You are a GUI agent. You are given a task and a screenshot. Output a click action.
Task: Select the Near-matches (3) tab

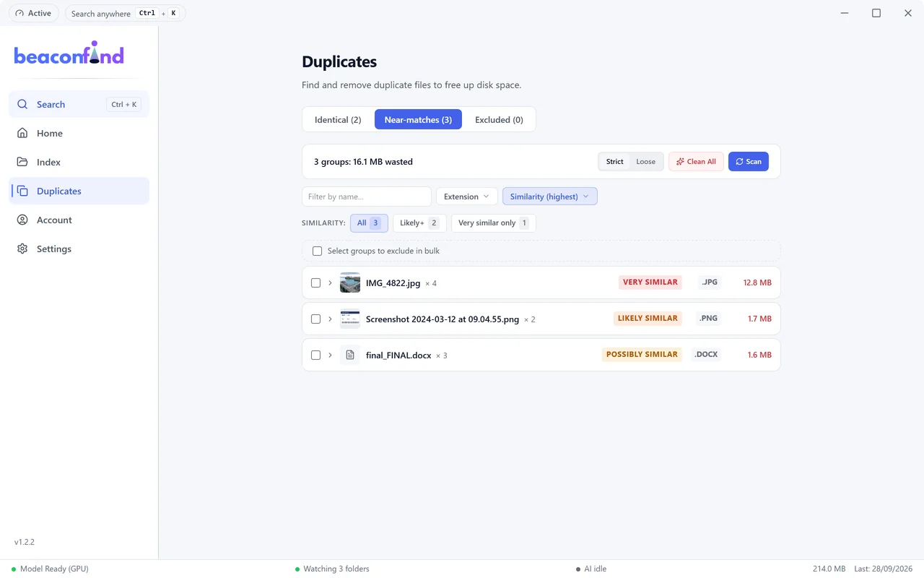click(x=418, y=120)
